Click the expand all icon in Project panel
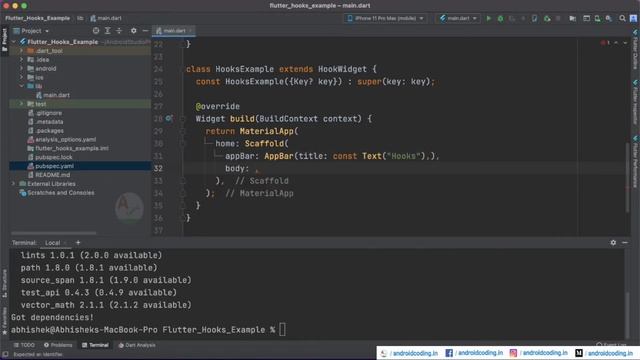This screenshot has width=640, height=360. point(108,31)
